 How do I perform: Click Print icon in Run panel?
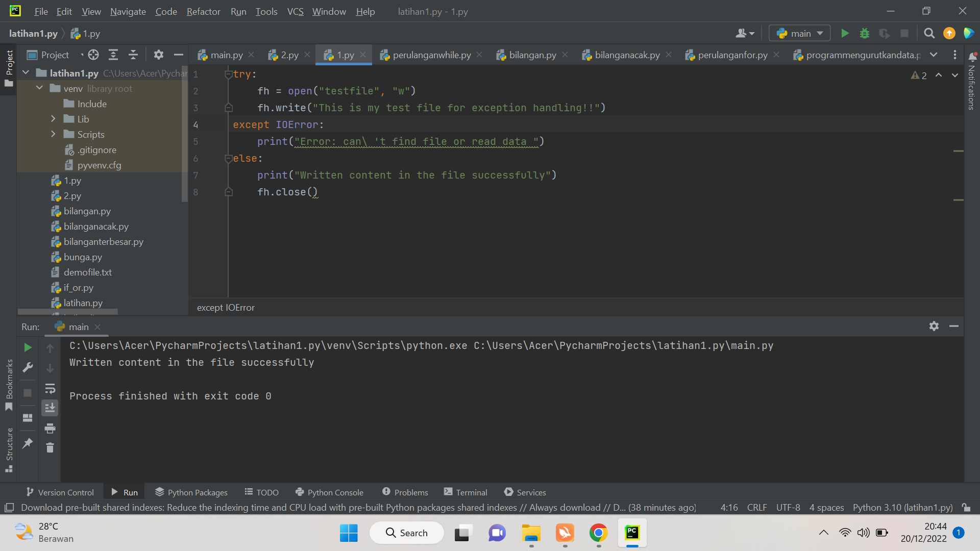(x=50, y=429)
